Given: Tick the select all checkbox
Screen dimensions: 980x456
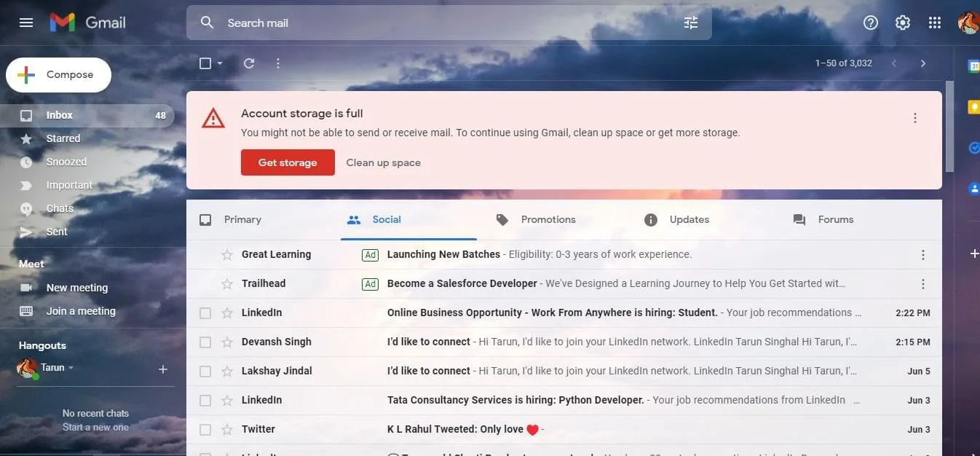Looking at the screenshot, I should point(205,63).
